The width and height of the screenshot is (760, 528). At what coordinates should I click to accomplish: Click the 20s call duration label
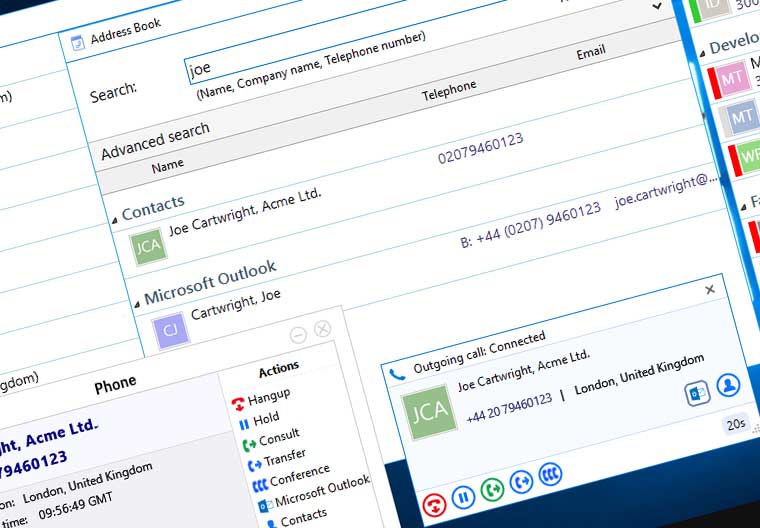[x=735, y=424]
